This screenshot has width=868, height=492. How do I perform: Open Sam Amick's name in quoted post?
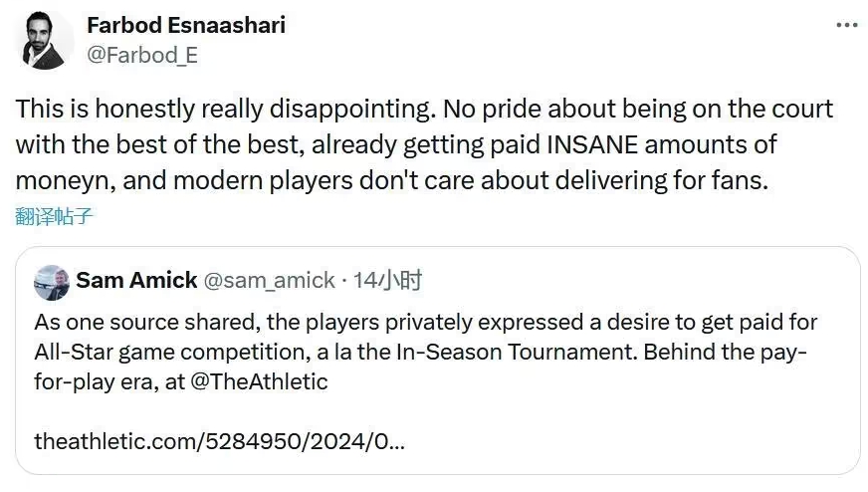[136, 280]
